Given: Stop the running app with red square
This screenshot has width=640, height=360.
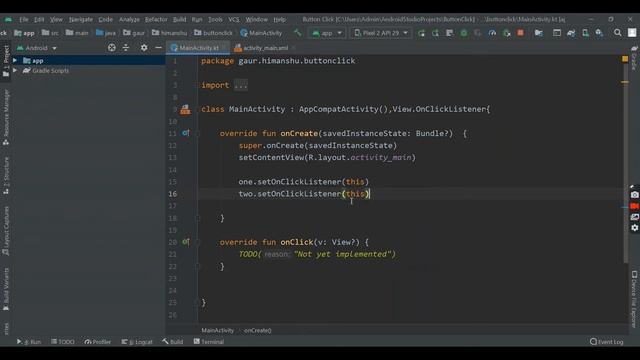Looking at the screenshot, I should 520,33.
